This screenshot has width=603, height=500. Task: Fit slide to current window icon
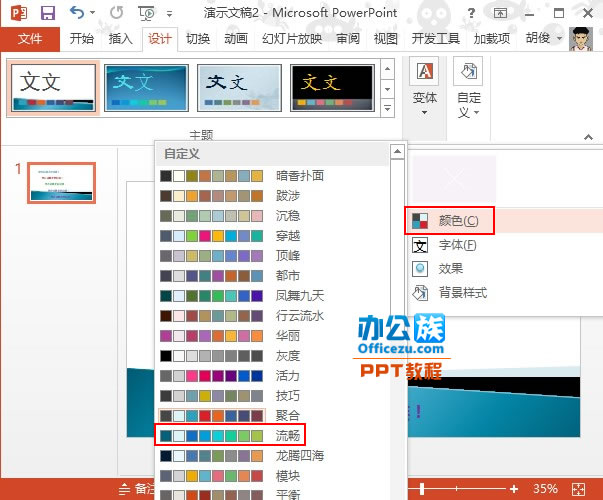(x=578, y=489)
